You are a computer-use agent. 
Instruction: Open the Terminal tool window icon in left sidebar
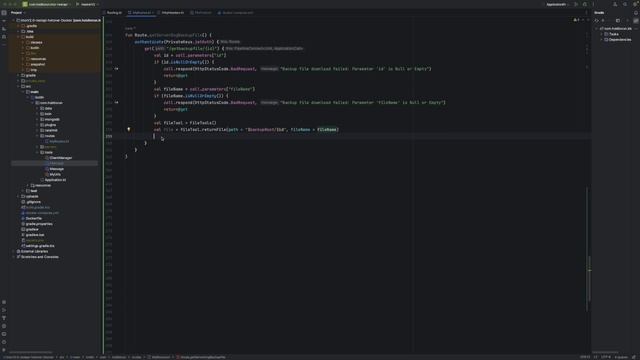pos(4,334)
